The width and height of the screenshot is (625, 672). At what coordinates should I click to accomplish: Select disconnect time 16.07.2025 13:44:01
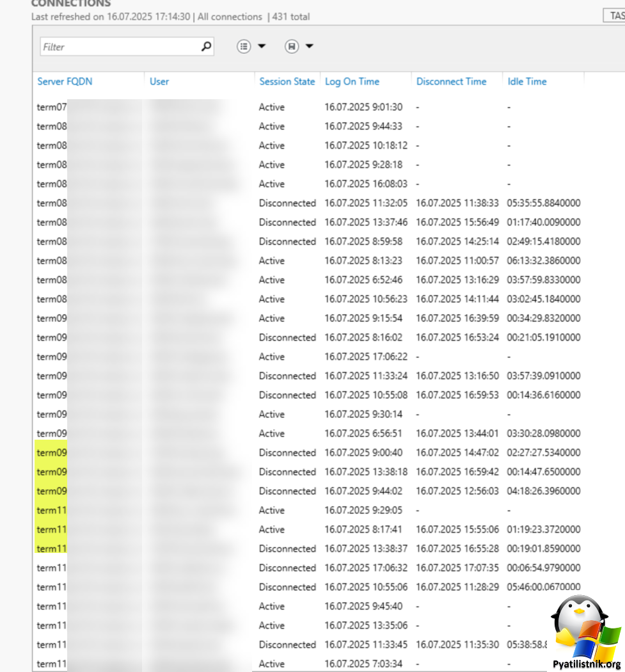[x=457, y=434]
